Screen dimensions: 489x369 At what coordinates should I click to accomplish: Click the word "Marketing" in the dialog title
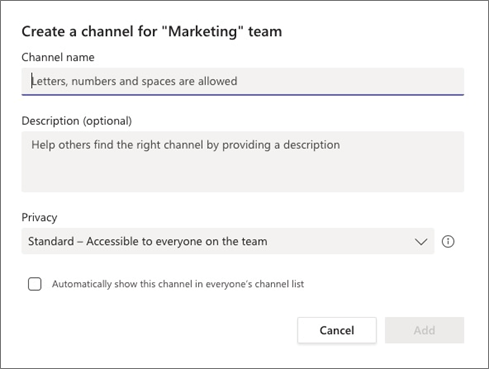coord(203,32)
